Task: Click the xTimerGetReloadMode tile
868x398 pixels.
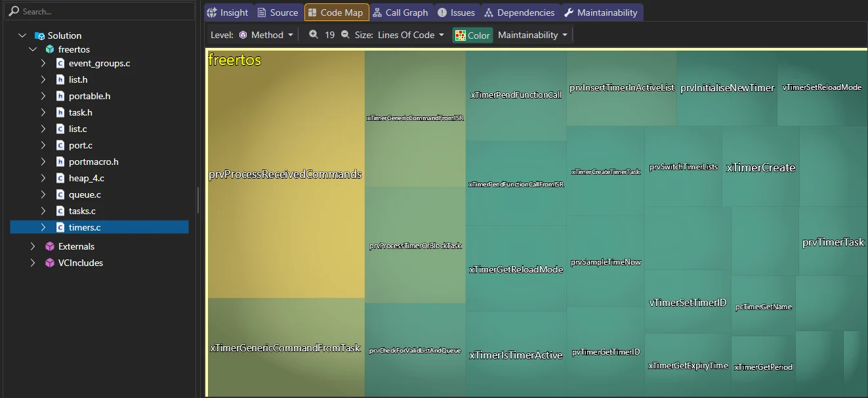Action: tap(516, 269)
